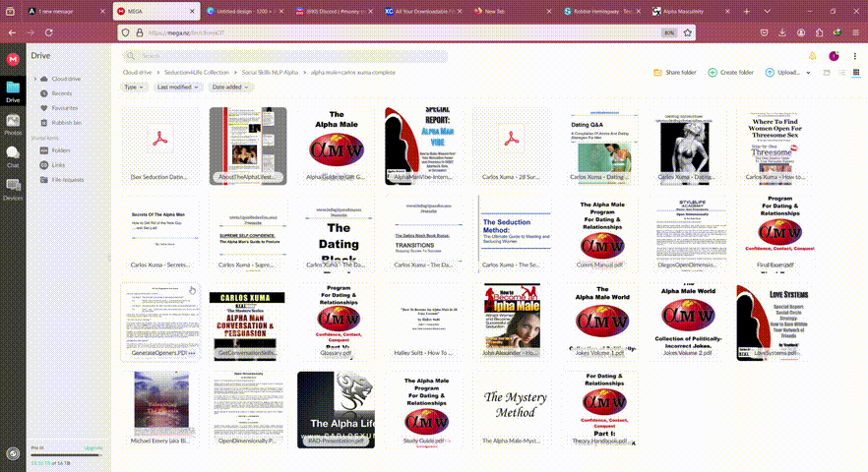Click the notifications bell icon
Image resolution: width=868 pixels, height=472 pixels.
812,56
